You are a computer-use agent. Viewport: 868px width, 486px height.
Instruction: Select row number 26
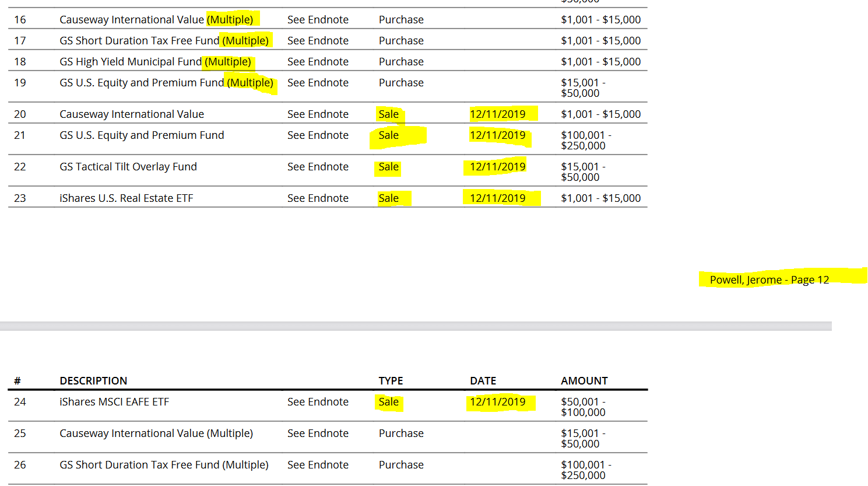coord(20,465)
